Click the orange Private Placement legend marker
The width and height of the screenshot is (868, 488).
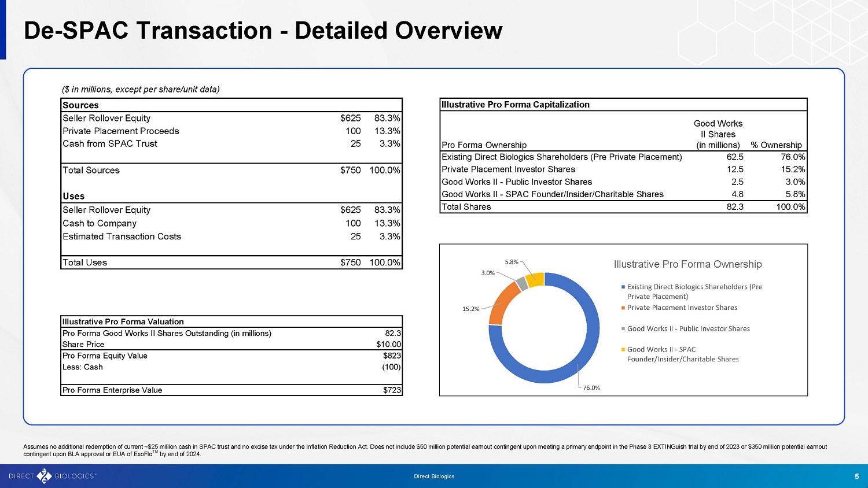coord(623,308)
